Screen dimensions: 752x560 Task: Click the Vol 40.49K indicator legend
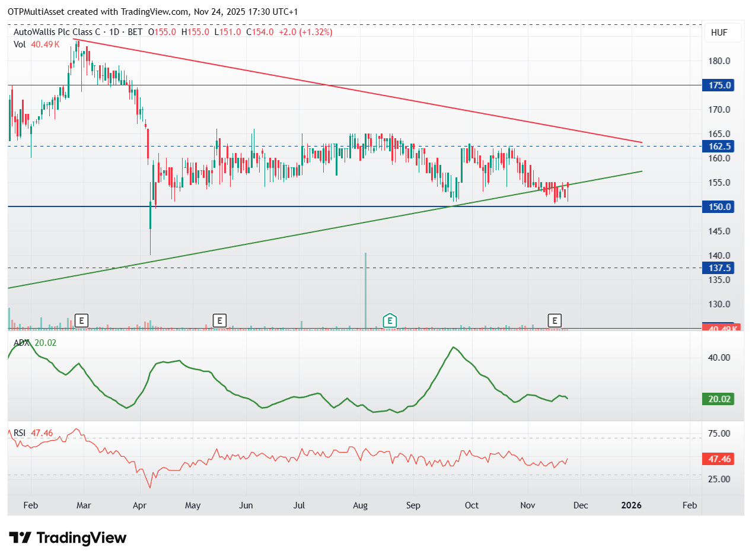[x=29, y=44]
